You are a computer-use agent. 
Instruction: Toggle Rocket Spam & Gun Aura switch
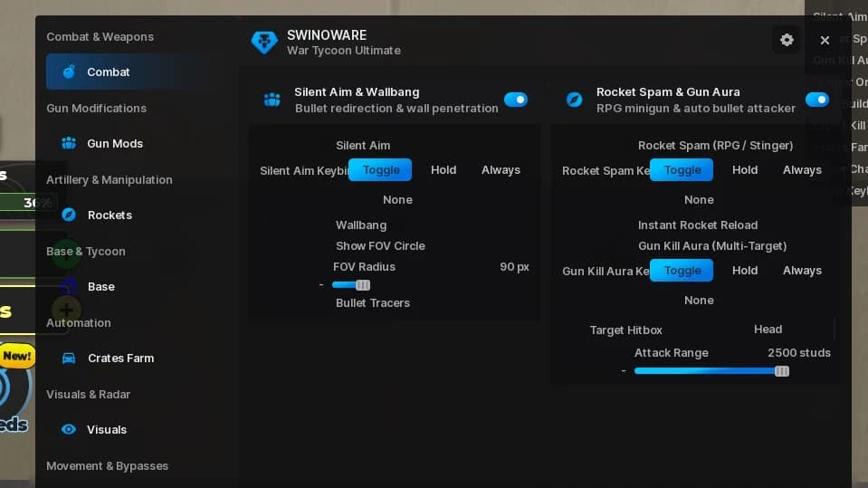coord(817,100)
